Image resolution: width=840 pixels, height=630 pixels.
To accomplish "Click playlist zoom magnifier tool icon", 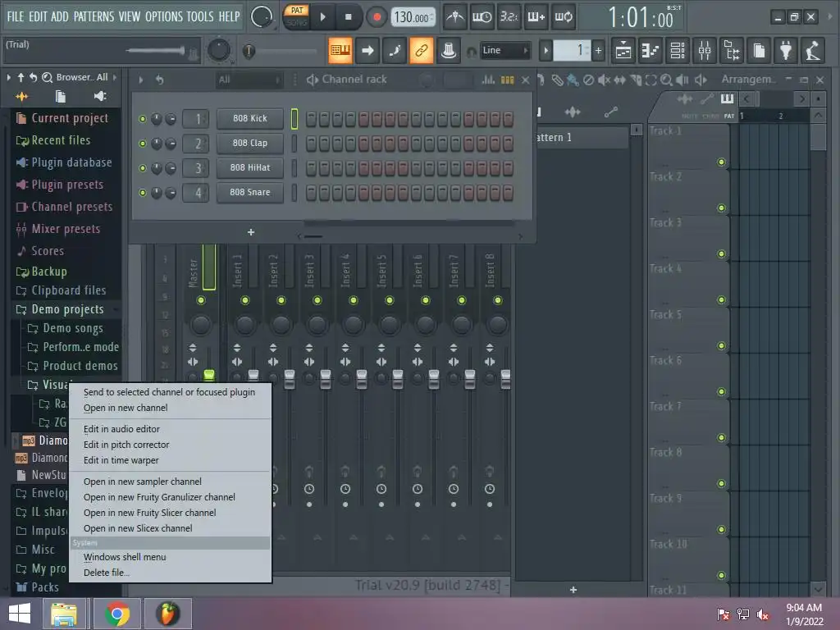I will coord(666,80).
